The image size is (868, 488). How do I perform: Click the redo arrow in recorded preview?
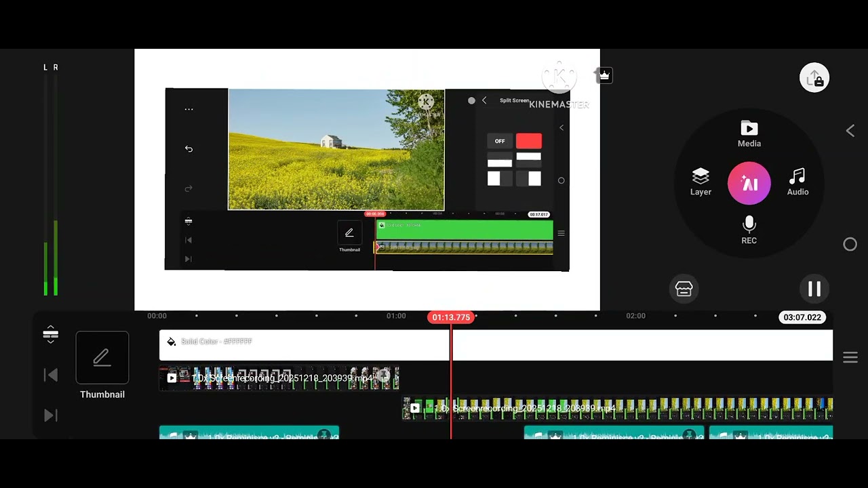pyautogui.click(x=189, y=188)
